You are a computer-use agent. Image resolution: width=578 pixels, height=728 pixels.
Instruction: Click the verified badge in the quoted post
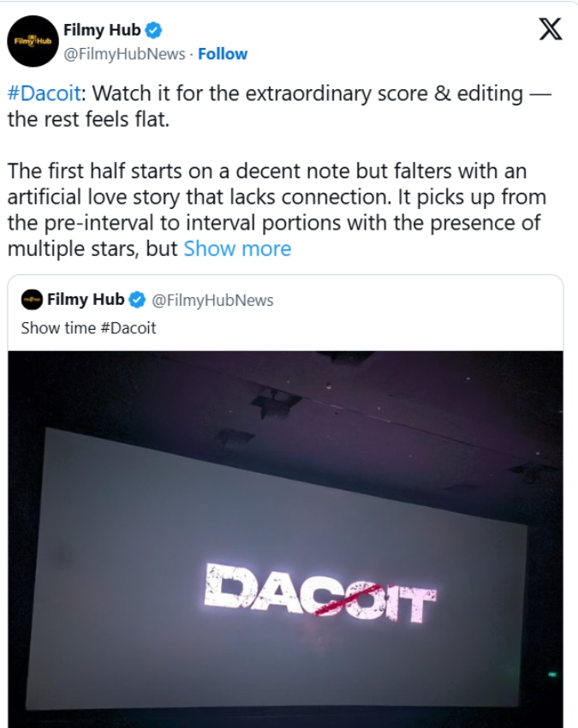[x=138, y=300]
